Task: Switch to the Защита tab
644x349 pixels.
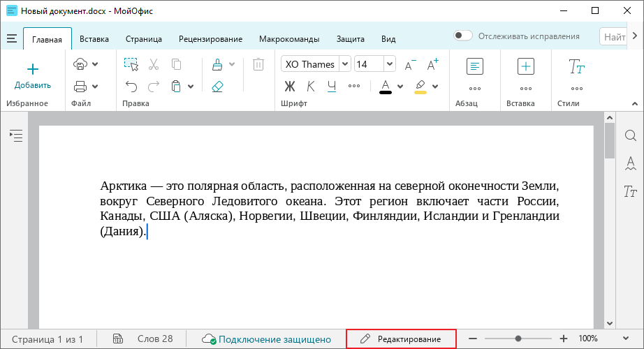Action: coord(351,39)
